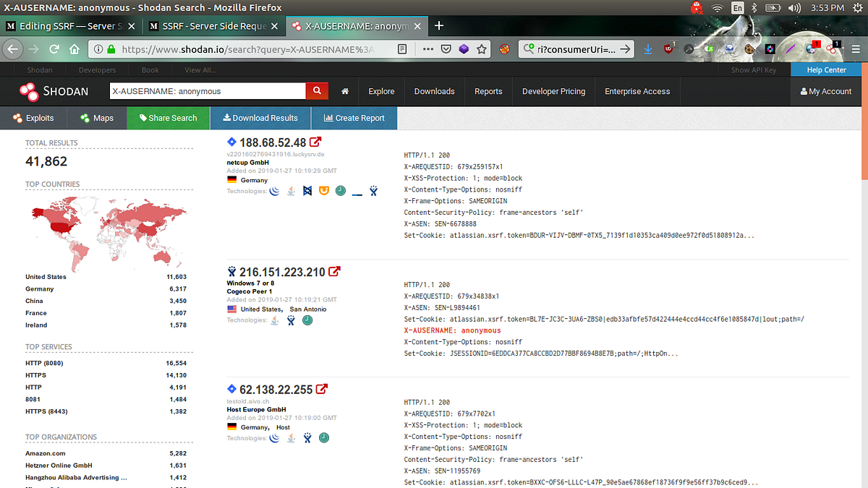Reload the current page
The height and width of the screenshot is (488, 868).
(x=54, y=49)
